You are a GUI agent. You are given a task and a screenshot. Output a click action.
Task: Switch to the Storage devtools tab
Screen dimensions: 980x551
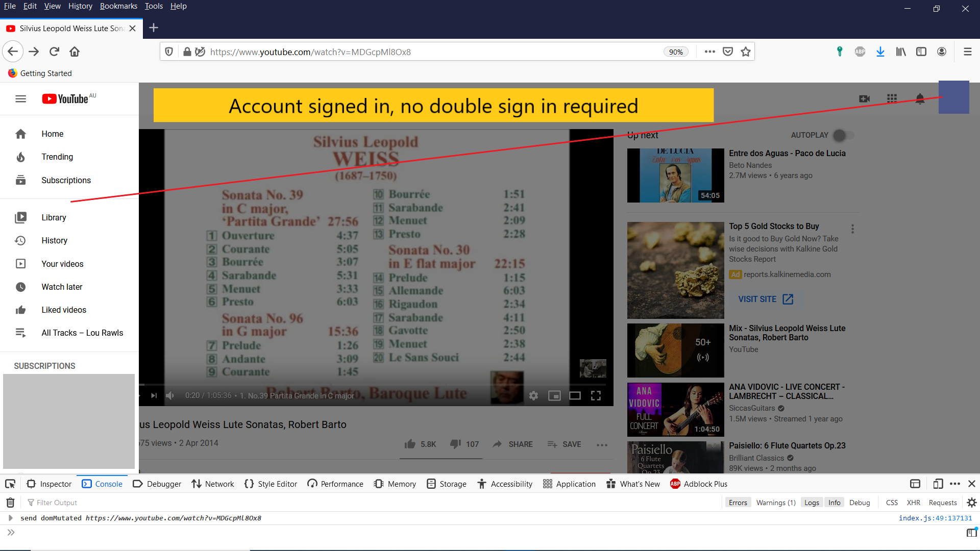point(447,484)
